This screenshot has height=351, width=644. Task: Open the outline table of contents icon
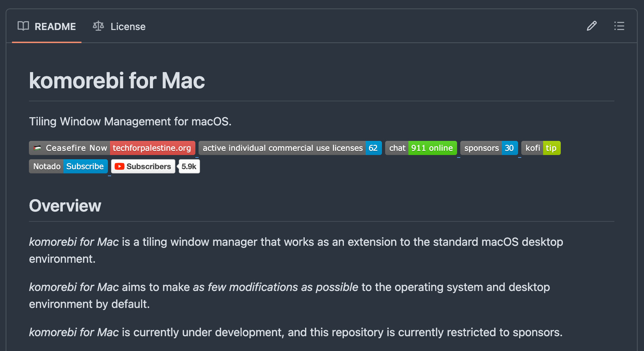[619, 26]
